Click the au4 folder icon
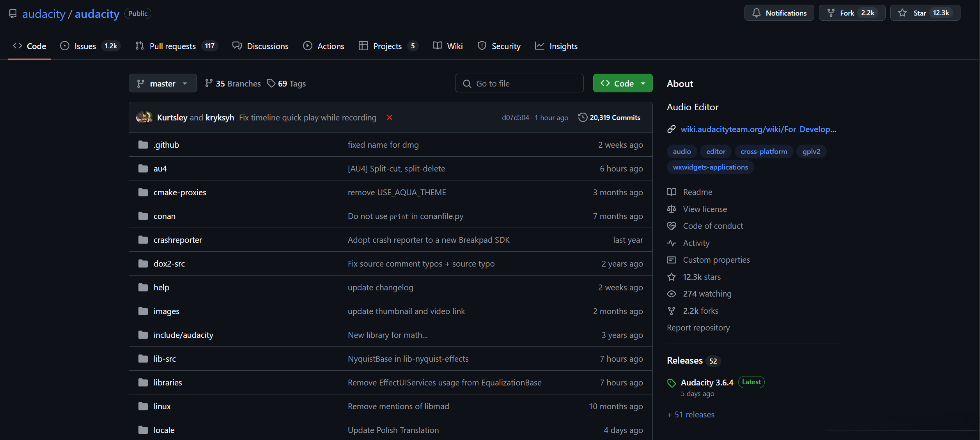This screenshot has height=440, width=980. tap(143, 168)
